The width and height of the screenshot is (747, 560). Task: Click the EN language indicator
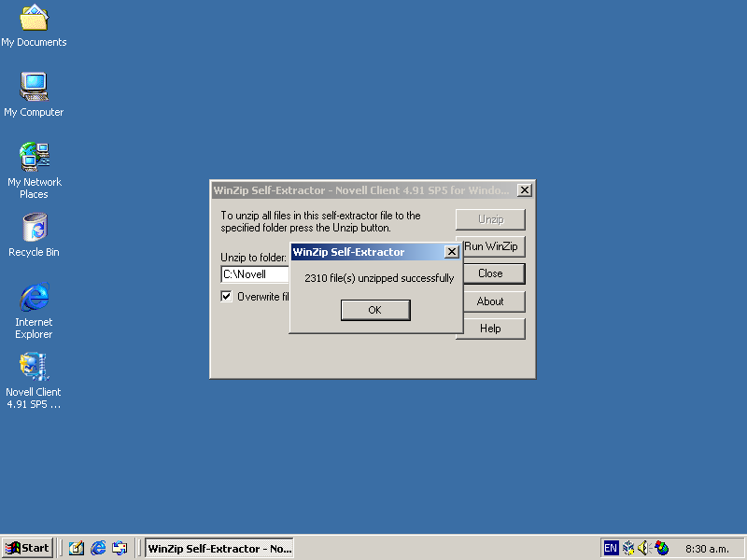tap(611, 548)
